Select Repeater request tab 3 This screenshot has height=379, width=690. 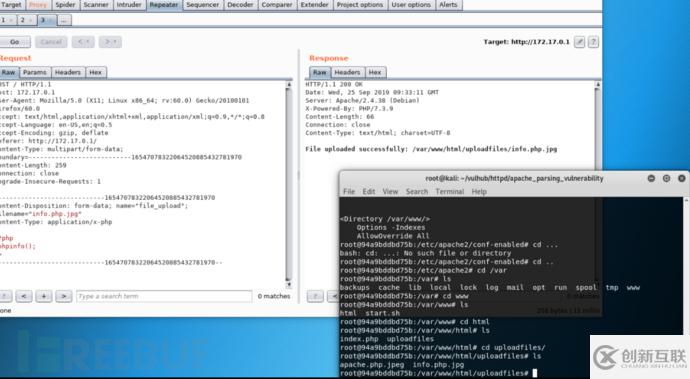[x=46, y=20]
